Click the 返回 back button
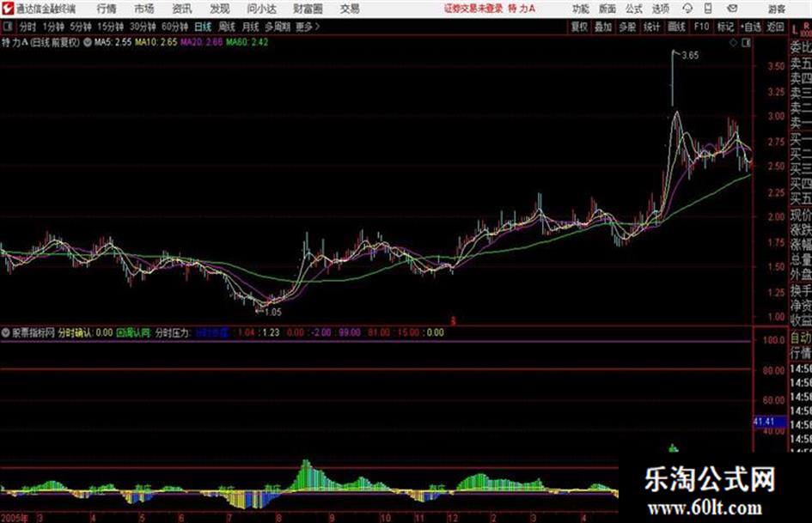Viewport: 812px width, 523px height. click(775, 27)
